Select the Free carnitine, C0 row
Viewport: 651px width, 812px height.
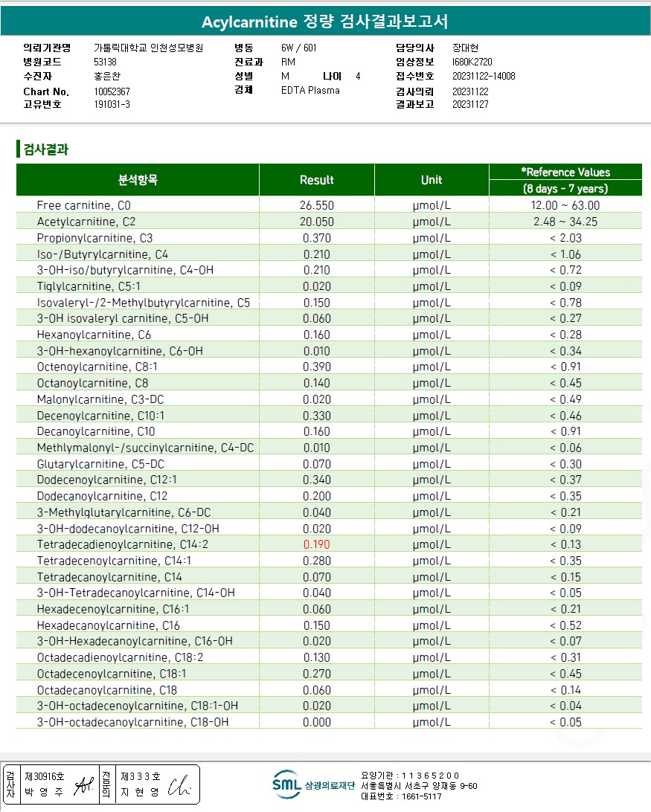[329, 205]
